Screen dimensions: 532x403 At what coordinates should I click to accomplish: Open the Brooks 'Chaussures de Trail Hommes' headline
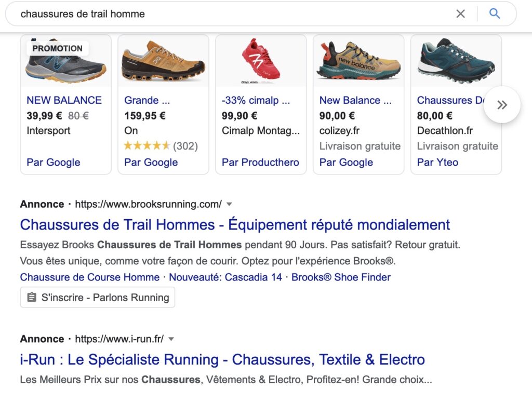[x=235, y=225]
